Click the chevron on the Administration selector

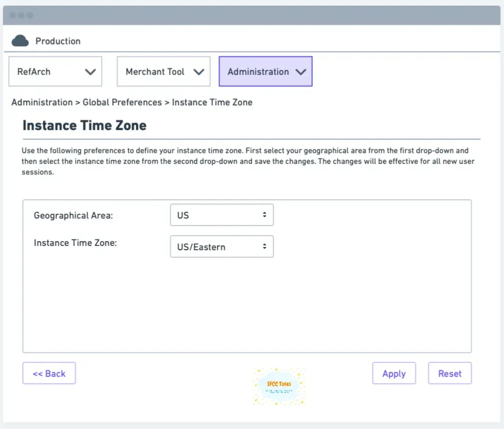pos(300,71)
